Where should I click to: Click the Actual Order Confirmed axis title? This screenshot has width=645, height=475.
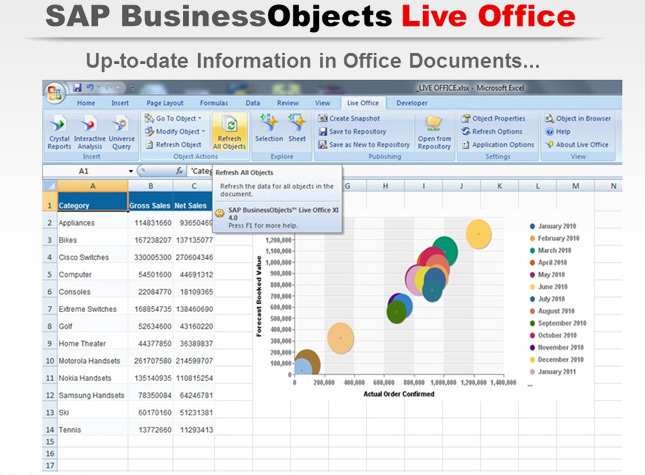point(399,394)
